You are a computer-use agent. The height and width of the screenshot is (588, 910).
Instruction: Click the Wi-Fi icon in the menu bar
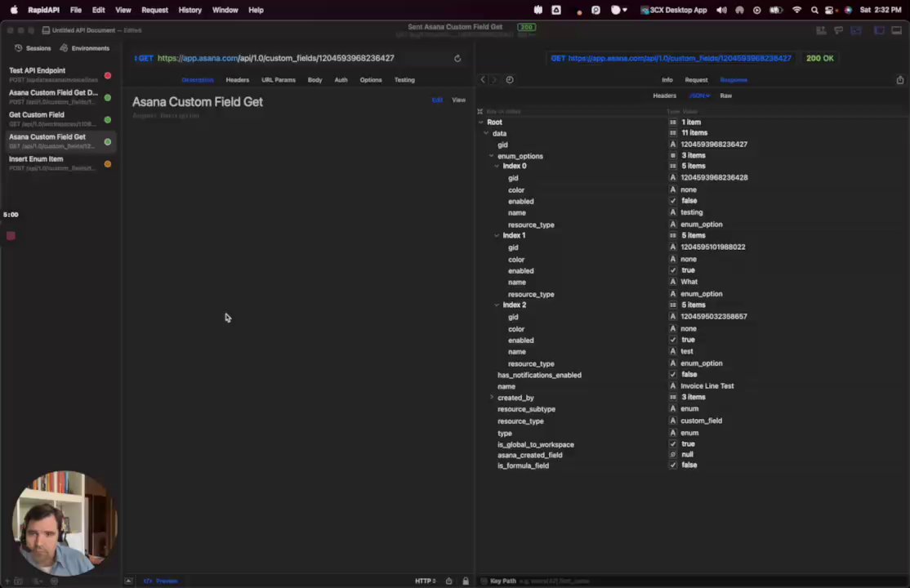(796, 10)
